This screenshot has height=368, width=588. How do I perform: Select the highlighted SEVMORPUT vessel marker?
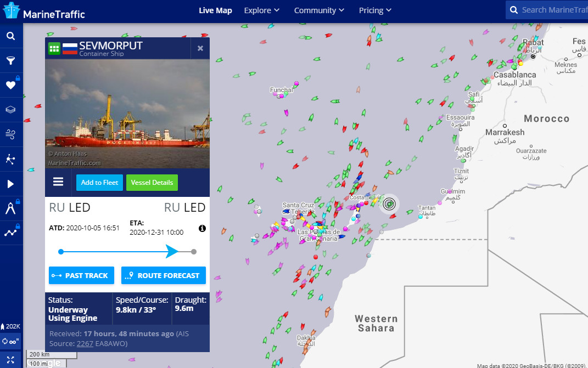[x=389, y=204]
